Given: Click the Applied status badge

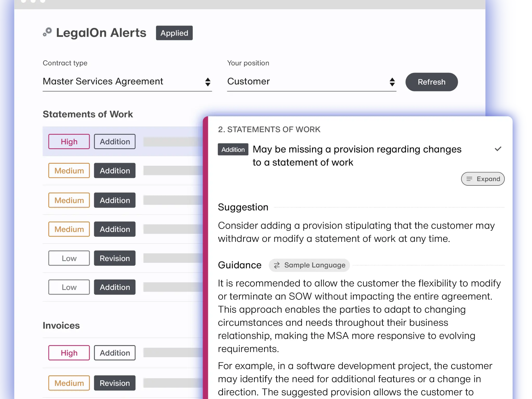Looking at the screenshot, I should [174, 33].
